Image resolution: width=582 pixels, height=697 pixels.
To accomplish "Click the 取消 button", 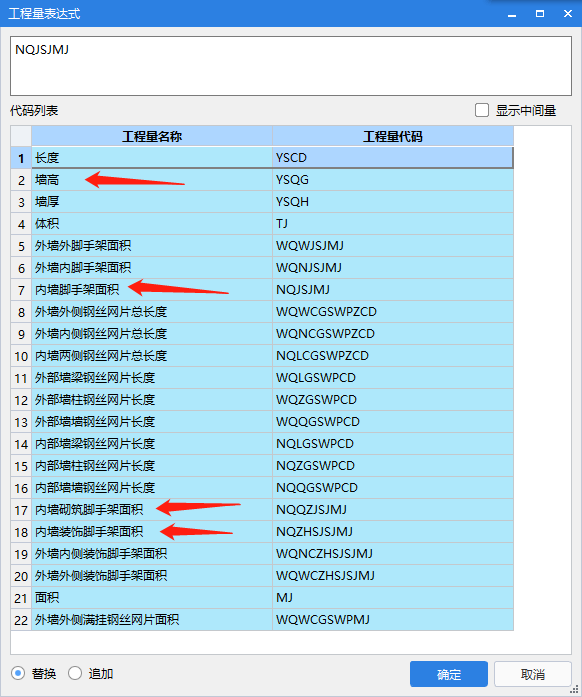I will [533, 674].
